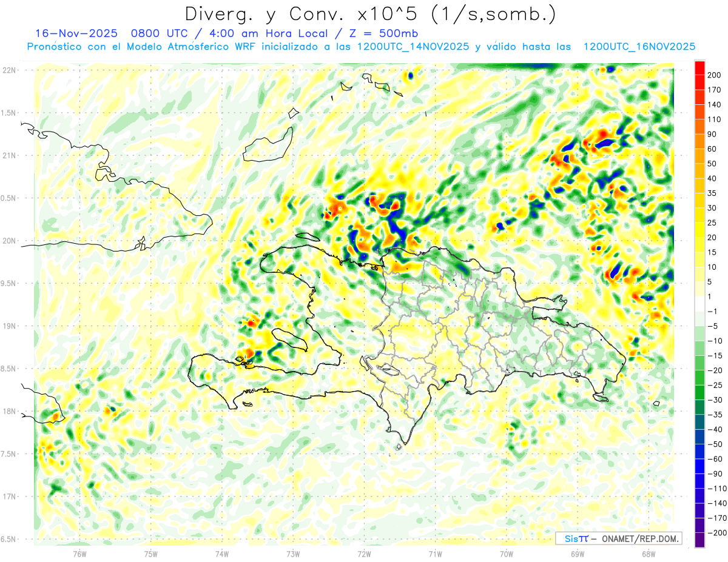Click the "18N" latitude label
Screen dimensions: 728x562
[x=8, y=412]
